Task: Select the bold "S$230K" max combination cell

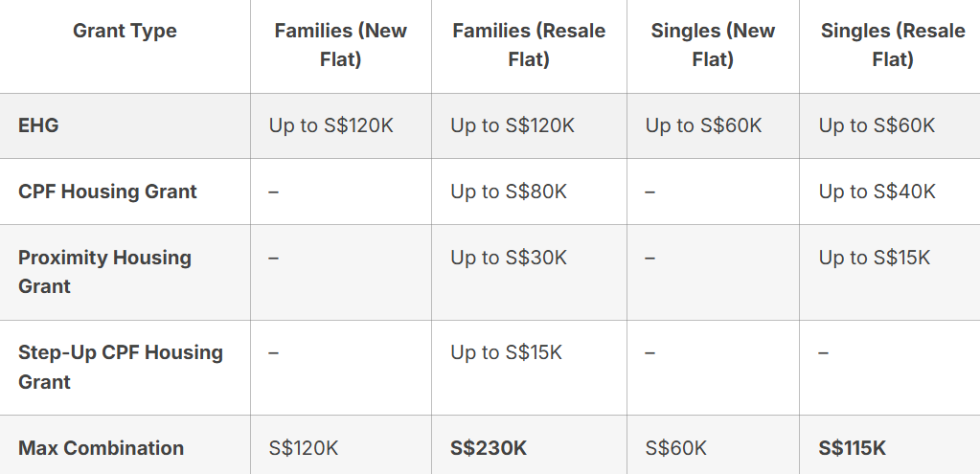Action: pyautogui.click(x=489, y=448)
